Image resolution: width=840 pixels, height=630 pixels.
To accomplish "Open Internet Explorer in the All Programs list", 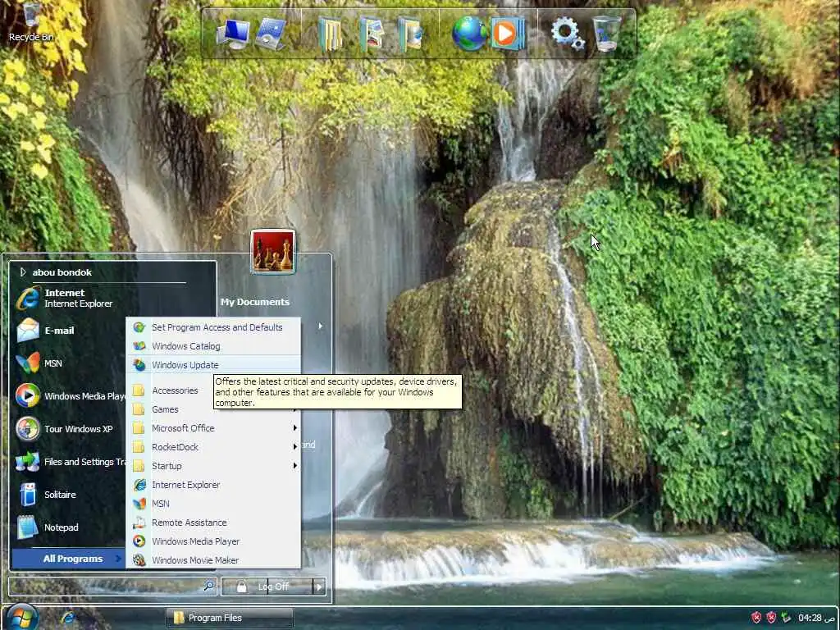I will [214, 485].
